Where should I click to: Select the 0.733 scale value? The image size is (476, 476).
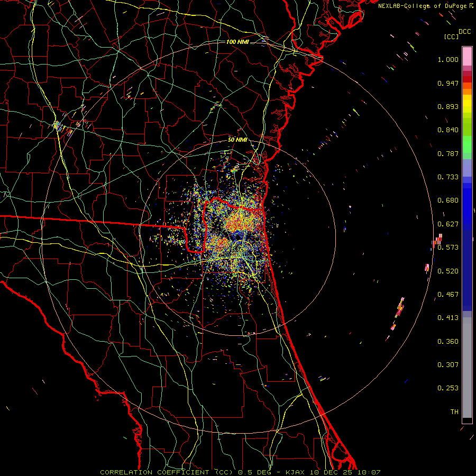click(448, 177)
